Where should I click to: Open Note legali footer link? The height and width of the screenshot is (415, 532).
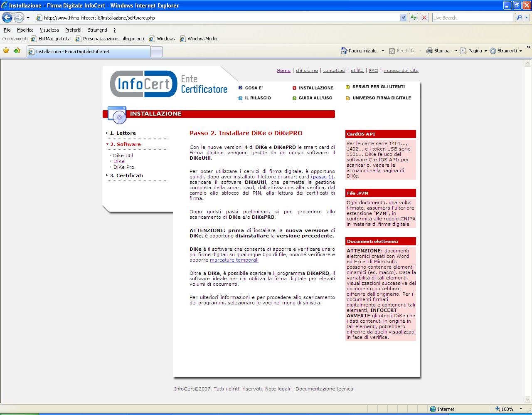pos(278,389)
